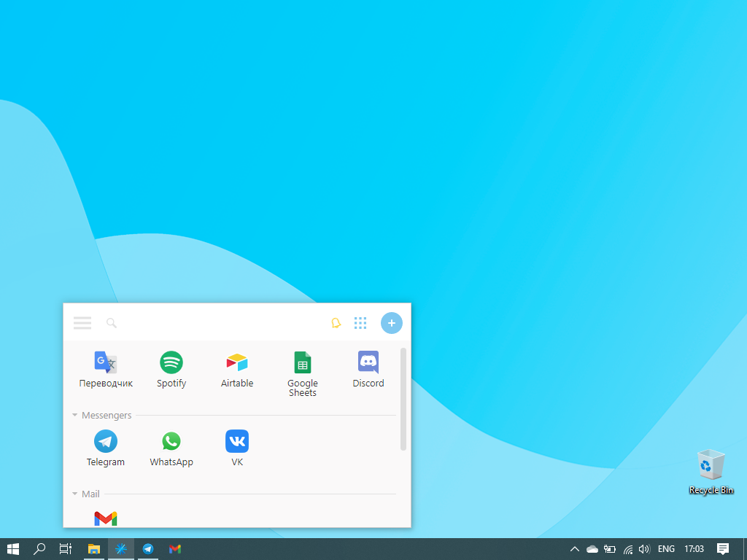This screenshot has width=747, height=560.
Task: Open the VK app
Action: tap(236, 441)
